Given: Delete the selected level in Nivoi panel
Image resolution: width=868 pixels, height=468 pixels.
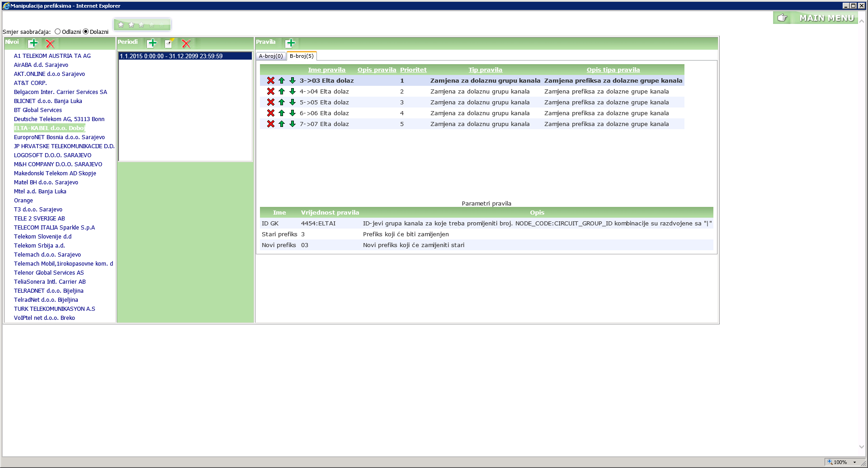Looking at the screenshot, I should (50, 44).
